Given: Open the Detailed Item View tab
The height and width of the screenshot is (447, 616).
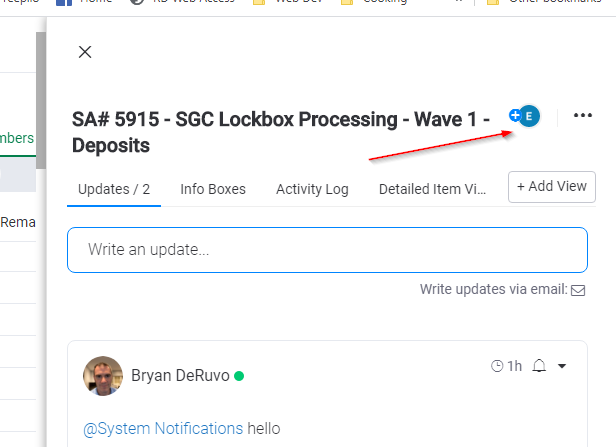Looking at the screenshot, I should click(x=432, y=189).
